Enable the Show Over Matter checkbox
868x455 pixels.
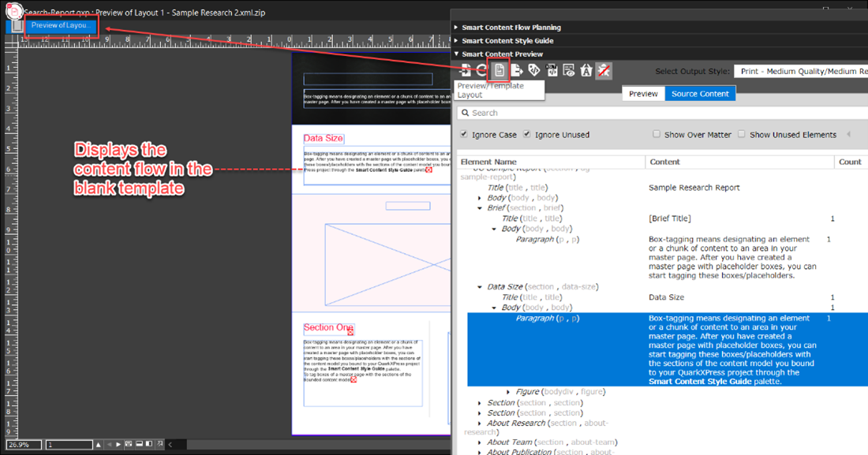coord(657,134)
